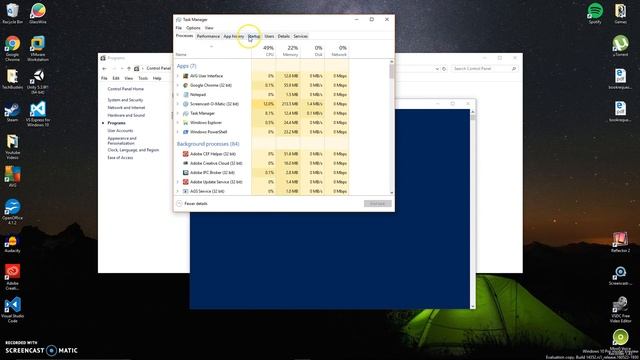Launch the Visual Studio Code desktop shortcut
640x360 pixels.
(x=12, y=310)
